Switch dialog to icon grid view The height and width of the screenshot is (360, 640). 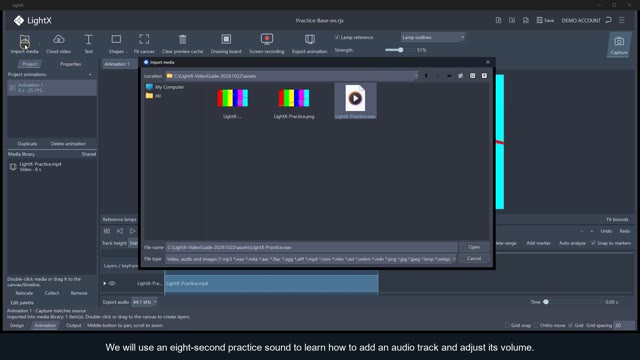[x=472, y=76]
